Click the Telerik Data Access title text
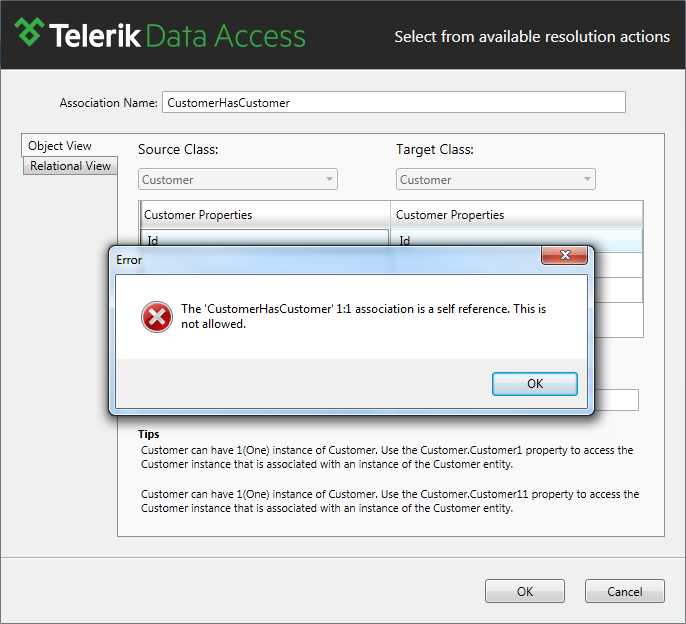Viewport: 686px width, 624px height. tap(177, 35)
